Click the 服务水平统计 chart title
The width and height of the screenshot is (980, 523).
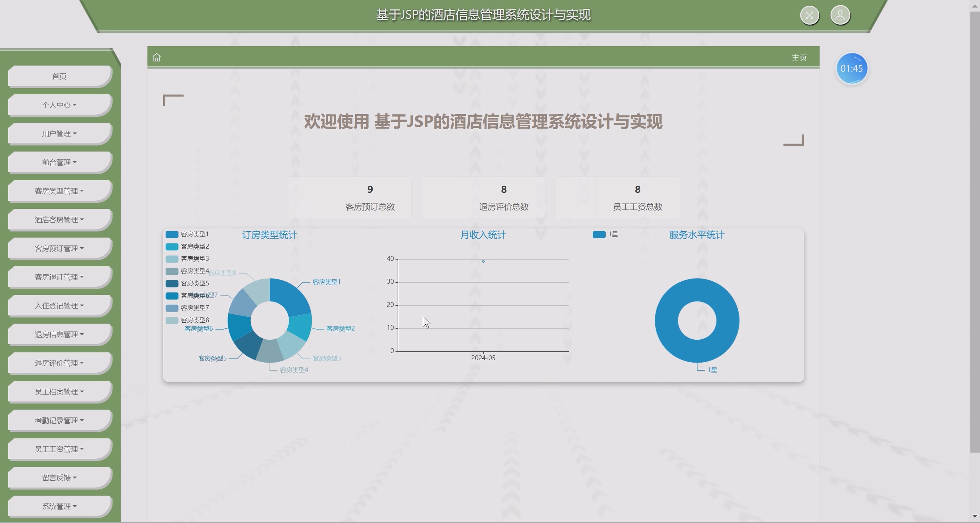tap(697, 235)
